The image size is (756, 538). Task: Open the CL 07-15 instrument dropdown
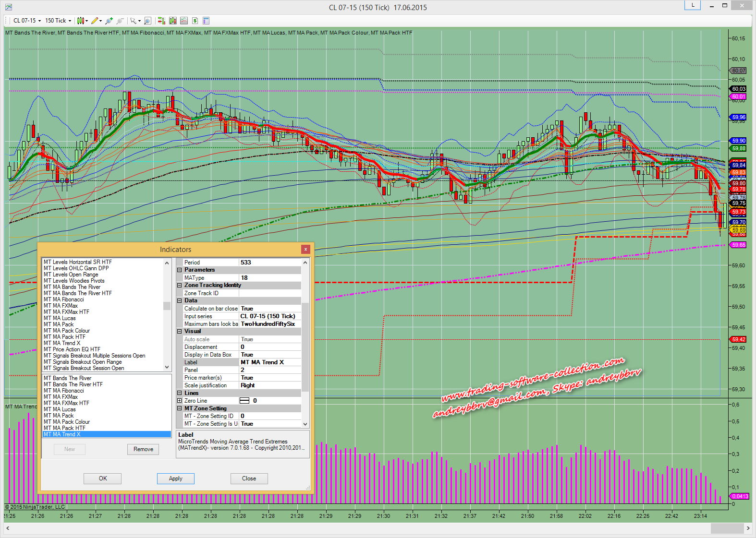(26, 21)
